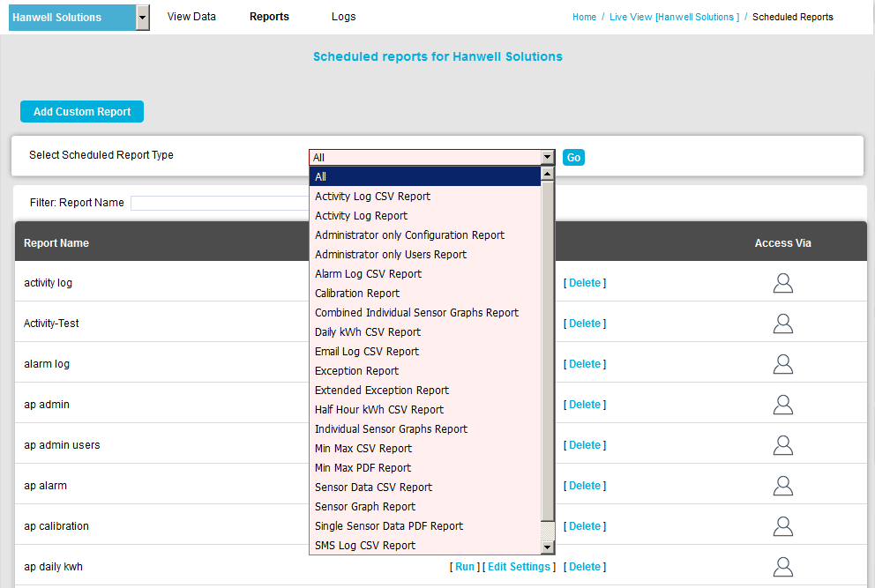Image resolution: width=875 pixels, height=588 pixels.
Task: Select Sensor Graph Report option
Action: pyautogui.click(x=424, y=507)
